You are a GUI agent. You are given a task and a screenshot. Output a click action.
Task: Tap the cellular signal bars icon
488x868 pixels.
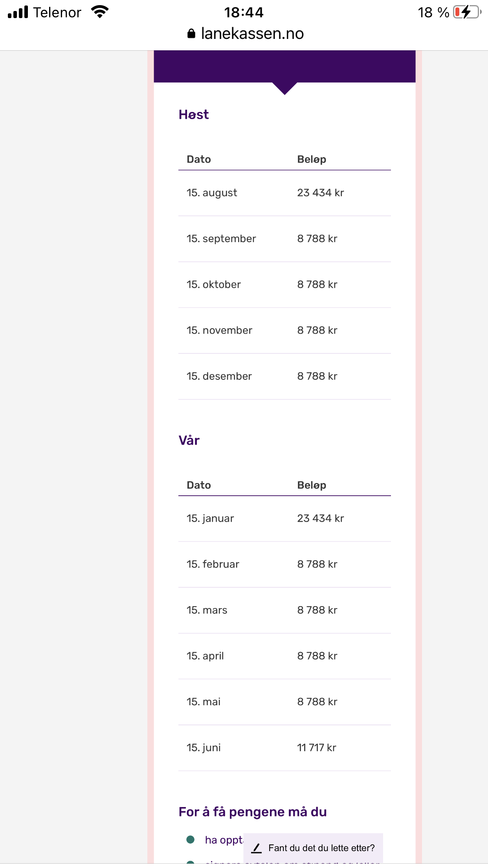18,12
